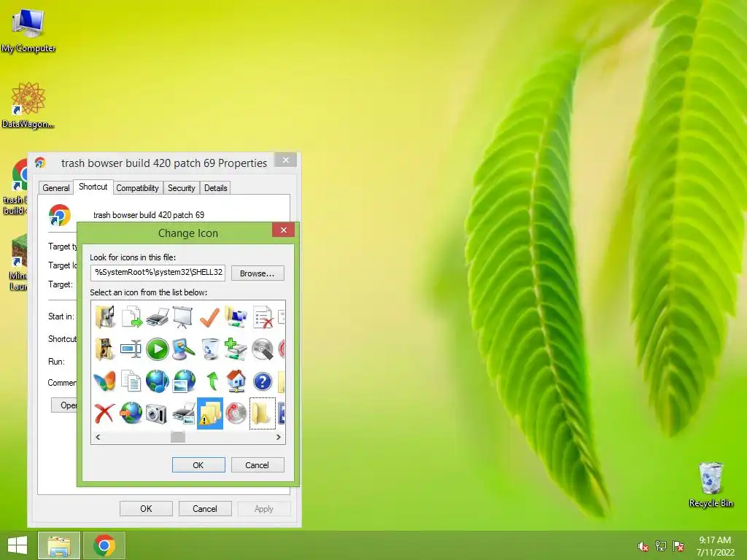Switch to the Compatibility tab
Screen dimensions: 747x560
[137, 187]
